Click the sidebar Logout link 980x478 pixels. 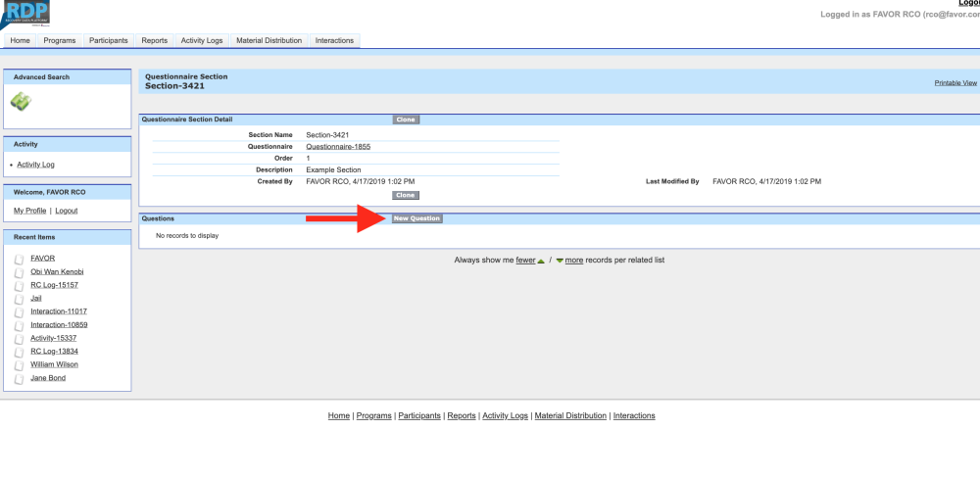67,212
